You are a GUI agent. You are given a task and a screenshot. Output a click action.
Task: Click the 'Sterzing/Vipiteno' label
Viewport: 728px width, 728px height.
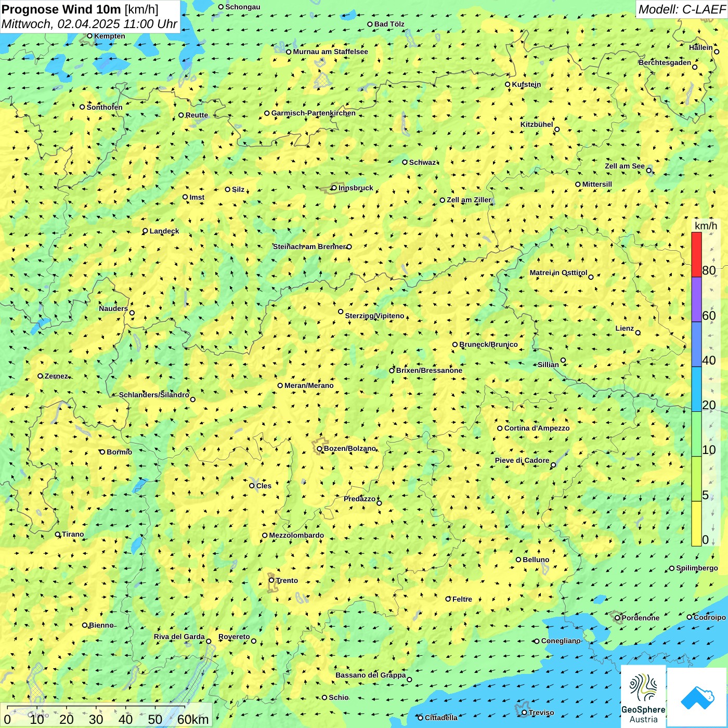(x=374, y=316)
